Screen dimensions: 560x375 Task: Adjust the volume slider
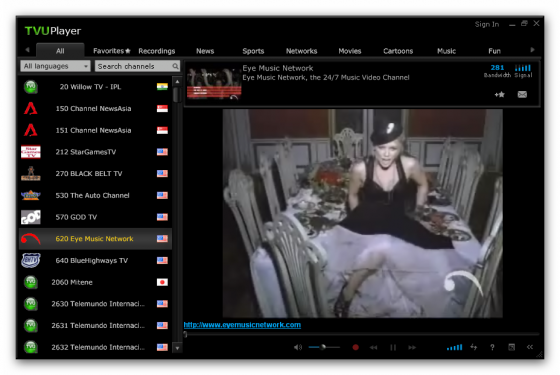324,347
